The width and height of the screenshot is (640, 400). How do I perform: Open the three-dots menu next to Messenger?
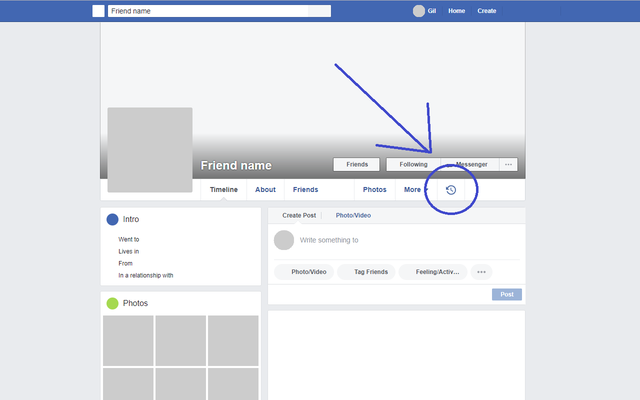click(508, 164)
